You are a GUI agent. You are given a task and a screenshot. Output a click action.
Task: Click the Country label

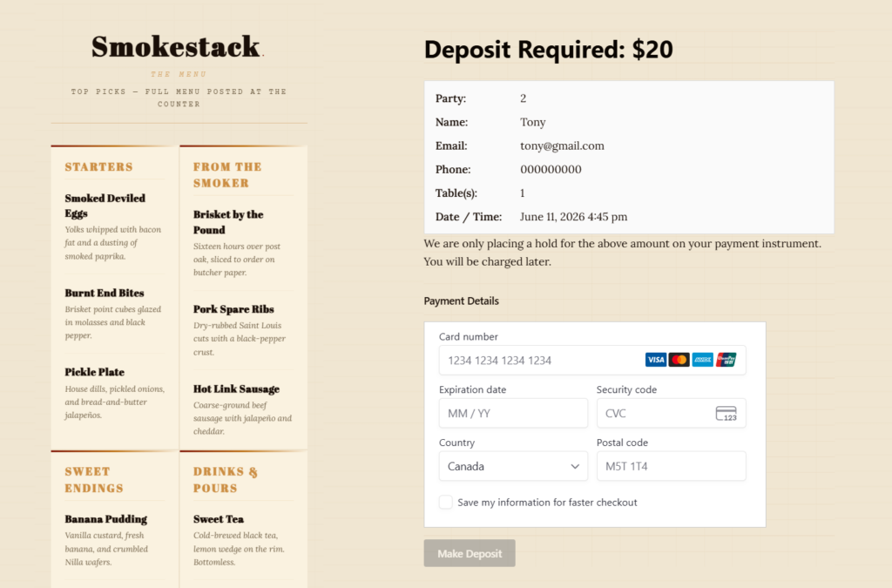click(x=456, y=443)
